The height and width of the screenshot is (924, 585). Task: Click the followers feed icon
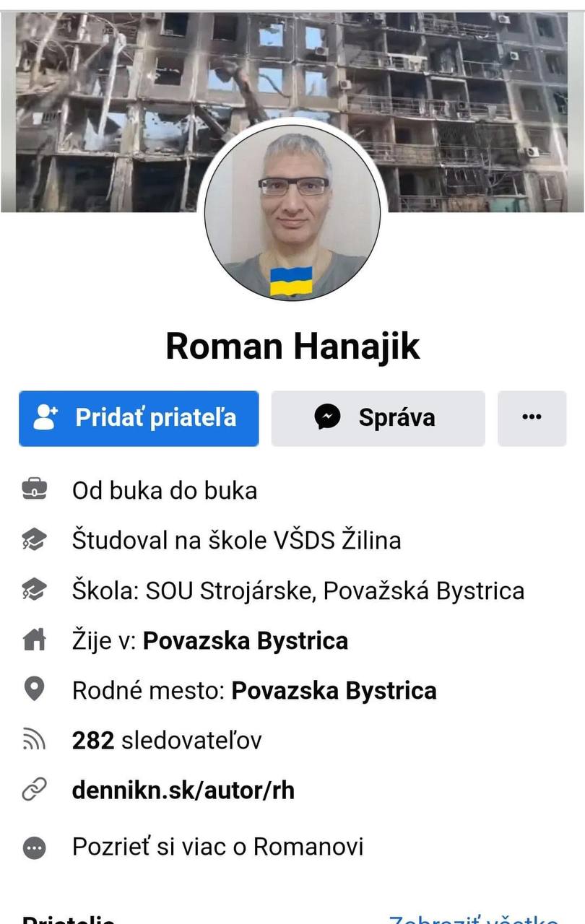coord(34,740)
